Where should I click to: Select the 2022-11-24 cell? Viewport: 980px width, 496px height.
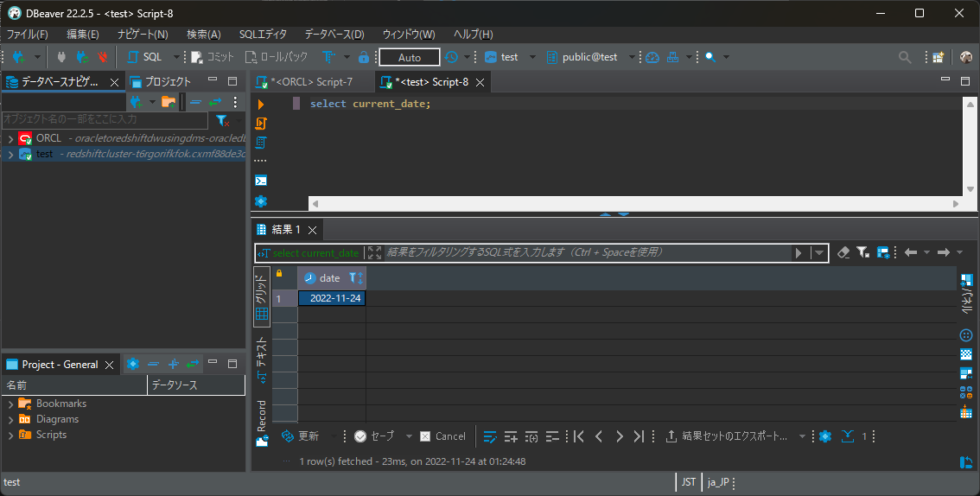point(332,298)
